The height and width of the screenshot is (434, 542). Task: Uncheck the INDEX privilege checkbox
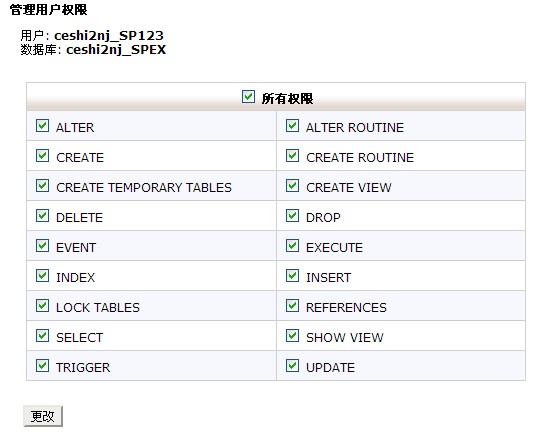point(43,276)
